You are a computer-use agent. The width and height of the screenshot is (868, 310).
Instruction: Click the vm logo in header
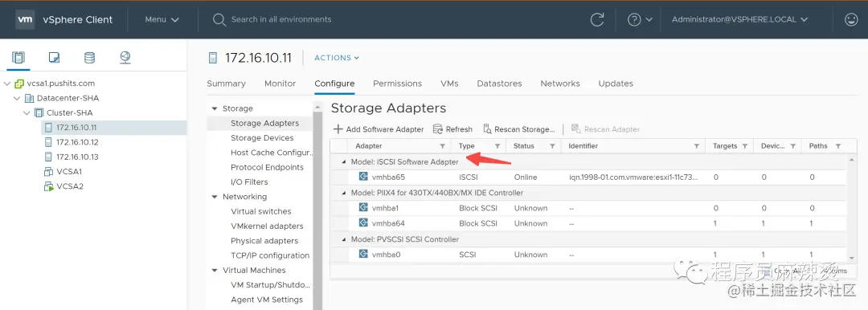[25, 19]
